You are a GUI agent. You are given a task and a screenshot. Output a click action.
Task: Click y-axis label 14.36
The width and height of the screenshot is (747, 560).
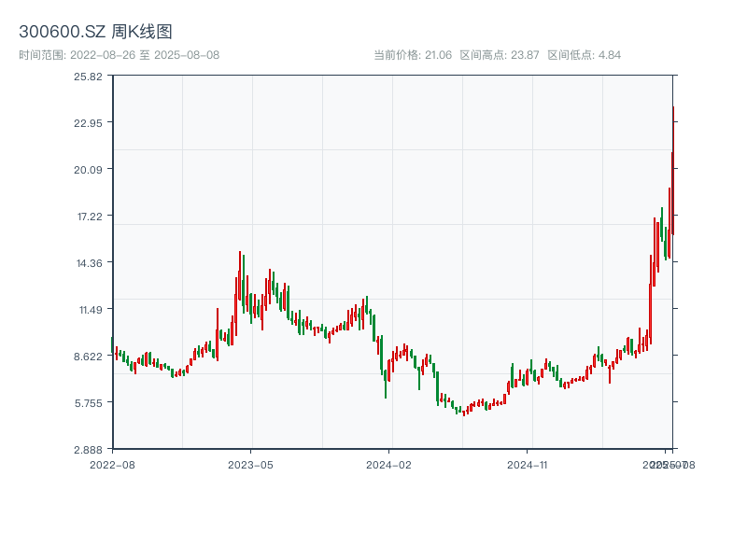coord(90,263)
